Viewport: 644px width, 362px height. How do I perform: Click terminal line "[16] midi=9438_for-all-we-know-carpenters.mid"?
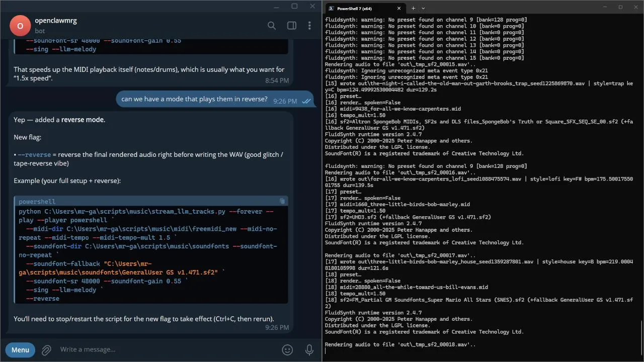[x=393, y=109]
